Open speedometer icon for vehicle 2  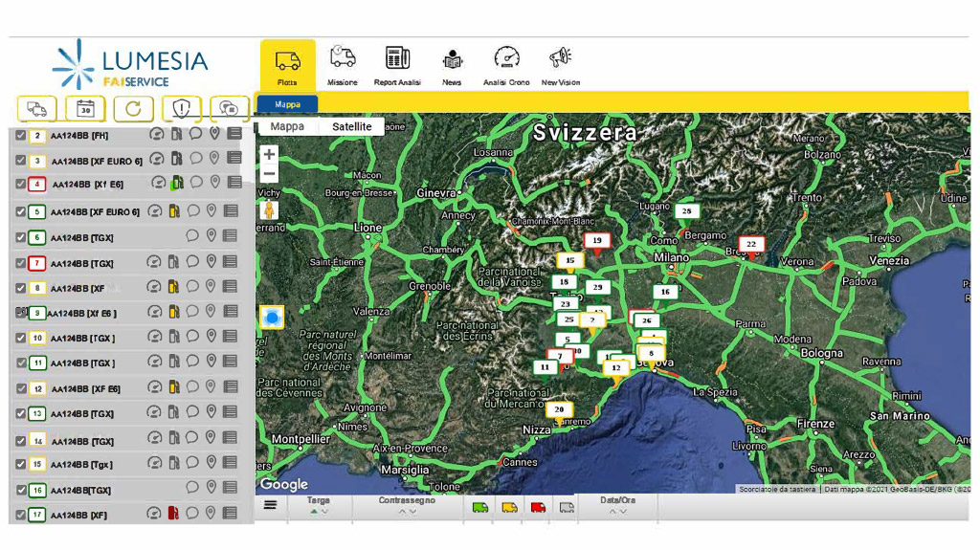[x=156, y=134]
